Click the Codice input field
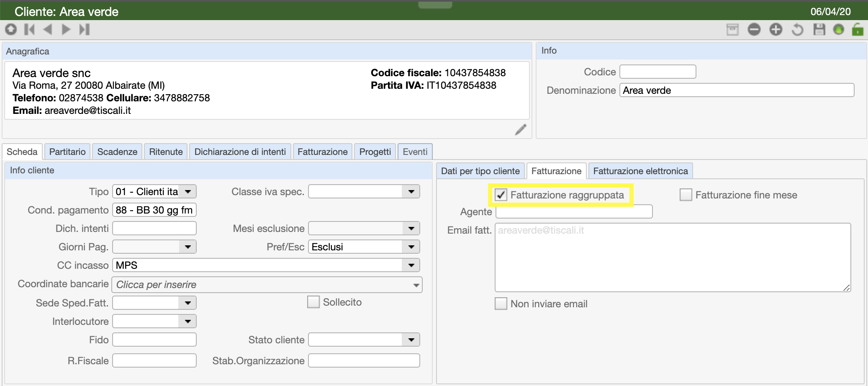 click(657, 72)
